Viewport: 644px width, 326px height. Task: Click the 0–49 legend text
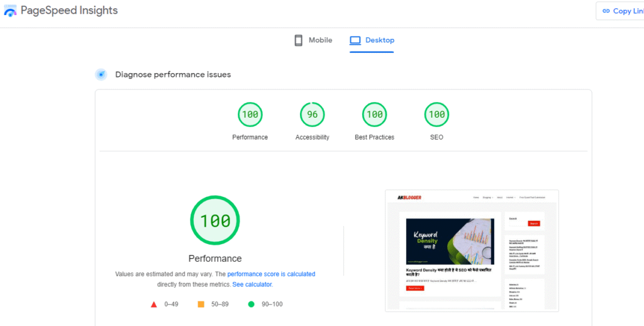click(171, 304)
